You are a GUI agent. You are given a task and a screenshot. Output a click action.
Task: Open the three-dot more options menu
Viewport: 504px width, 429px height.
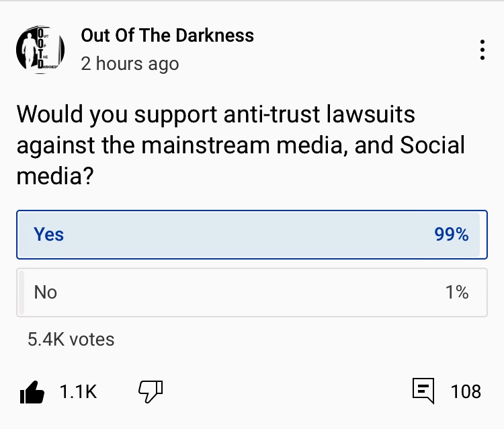[x=482, y=50]
